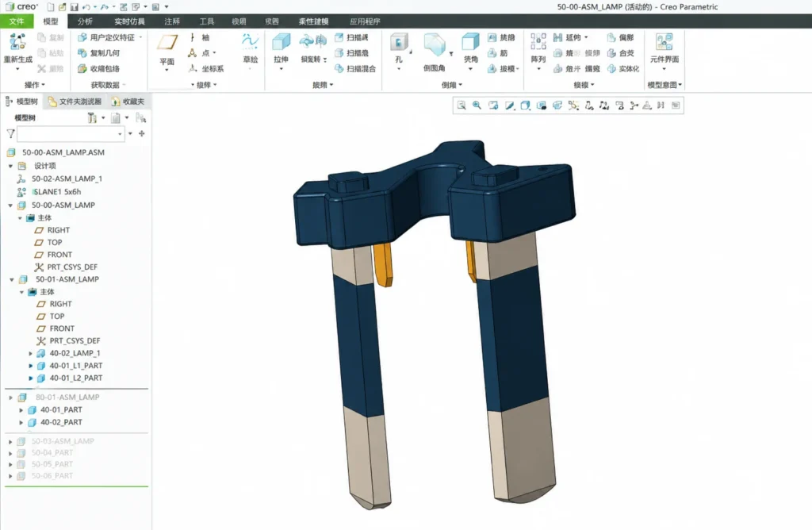812x530 pixels.
Task: Select 50-06_PART in model tree
Action: click(x=52, y=475)
